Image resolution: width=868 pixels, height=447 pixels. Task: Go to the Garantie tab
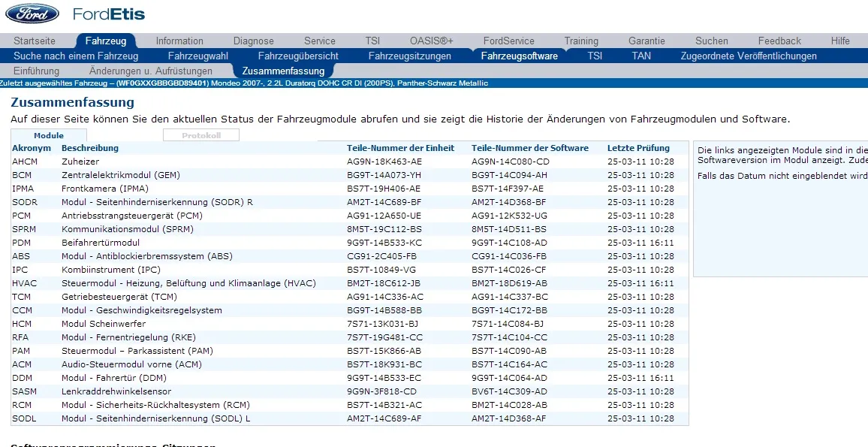(646, 41)
